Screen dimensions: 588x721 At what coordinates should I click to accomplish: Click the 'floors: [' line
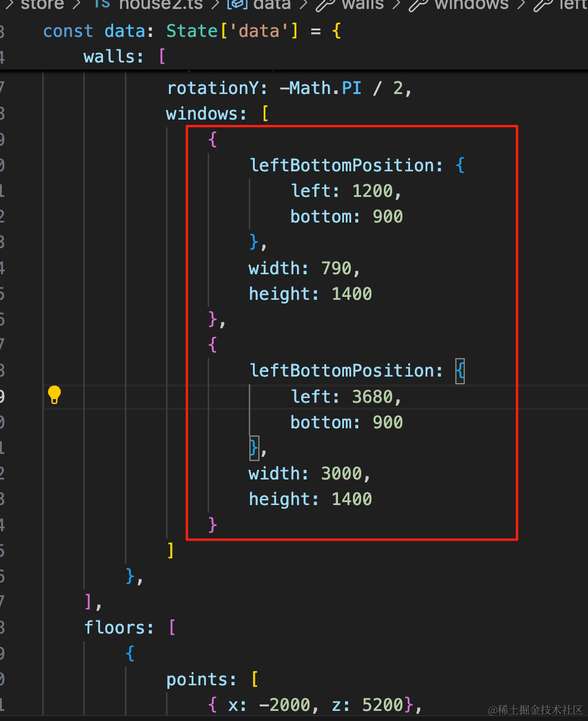130,628
